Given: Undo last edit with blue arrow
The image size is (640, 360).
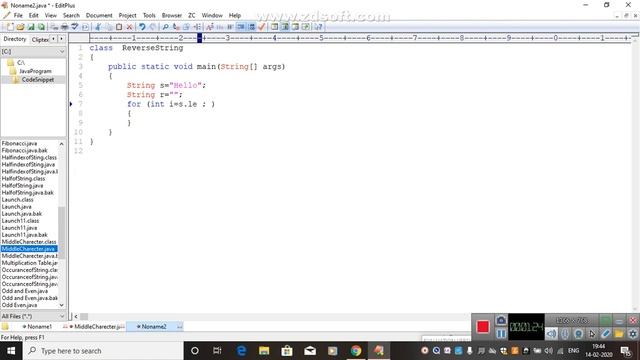Looking at the screenshot, I should pos(142,27).
